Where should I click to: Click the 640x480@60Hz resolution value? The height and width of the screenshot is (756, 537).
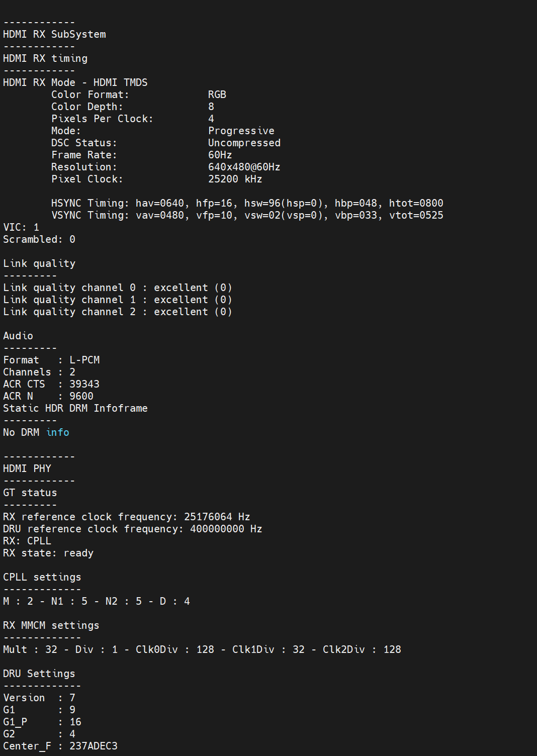244,167
